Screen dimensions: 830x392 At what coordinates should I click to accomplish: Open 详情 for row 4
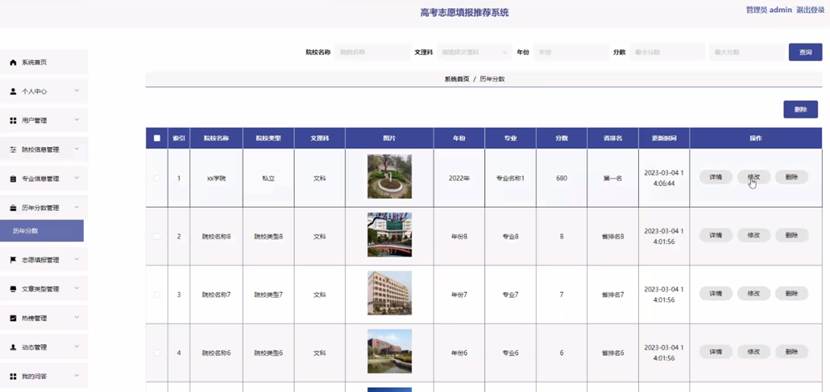click(x=716, y=351)
